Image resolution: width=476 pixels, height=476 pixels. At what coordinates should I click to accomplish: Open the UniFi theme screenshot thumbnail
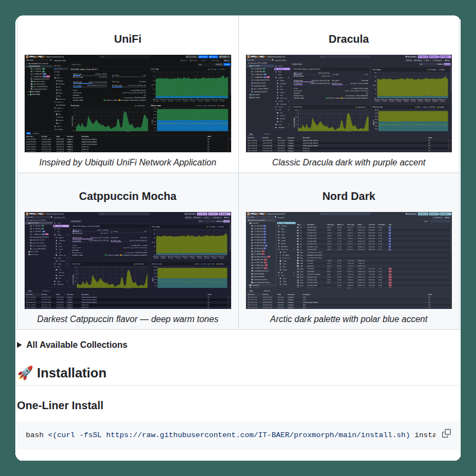(x=128, y=104)
